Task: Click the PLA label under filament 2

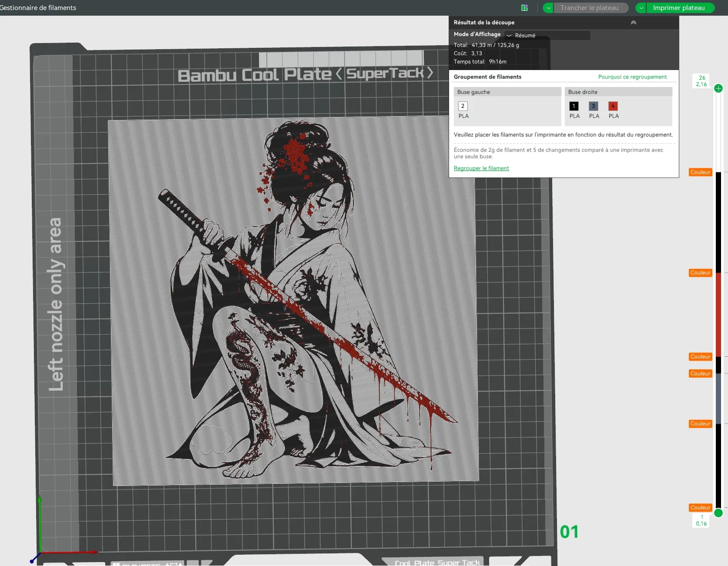Action: pyautogui.click(x=463, y=116)
